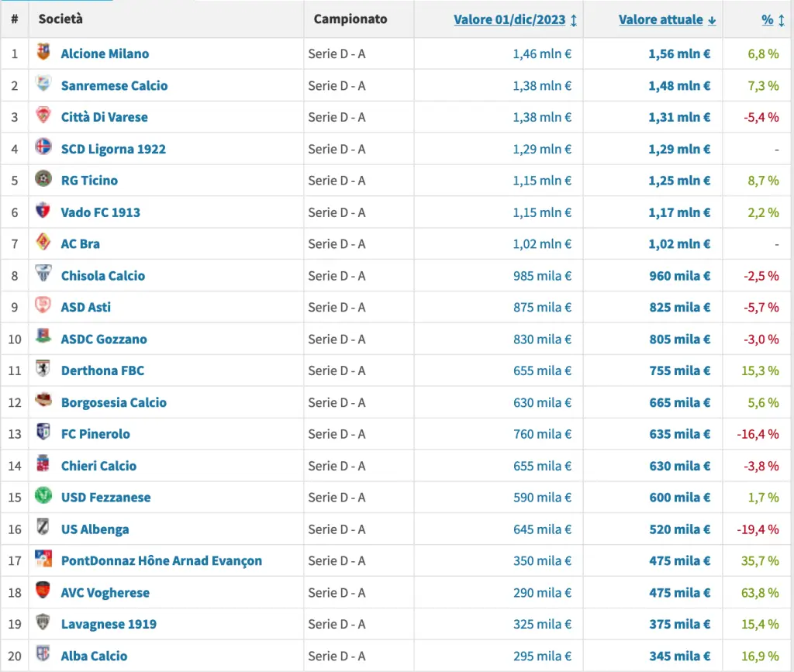Open PontDonnaz Hône Arnad Evançon link

[161, 560]
